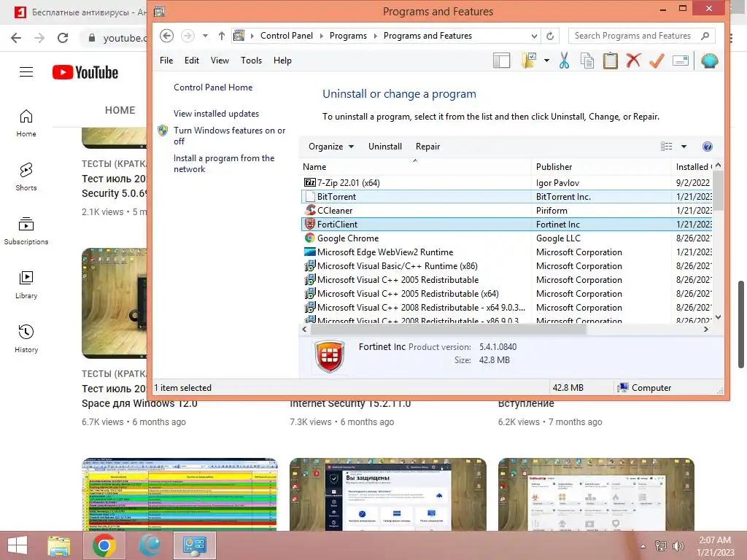The height and width of the screenshot is (560, 747).
Task: Expand the Programs breadcrumb chevron
Action: click(376, 36)
